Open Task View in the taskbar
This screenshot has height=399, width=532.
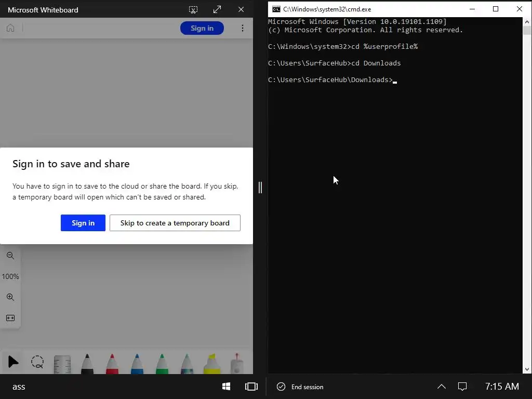251,387
